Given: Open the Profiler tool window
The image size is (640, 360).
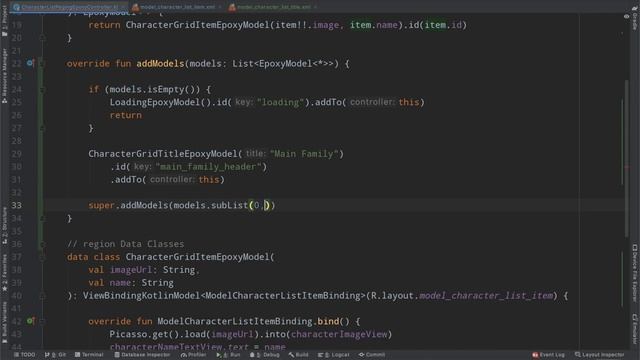Looking at the screenshot, I should pos(193,355).
